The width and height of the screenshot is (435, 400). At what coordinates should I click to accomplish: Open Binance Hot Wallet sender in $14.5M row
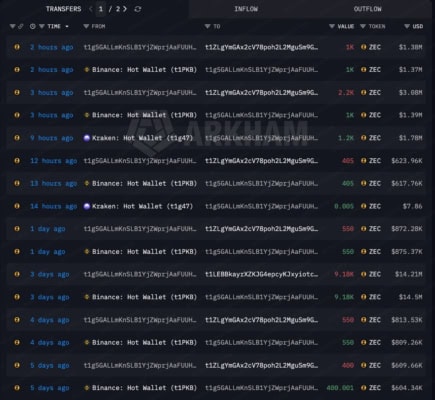point(144,297)
